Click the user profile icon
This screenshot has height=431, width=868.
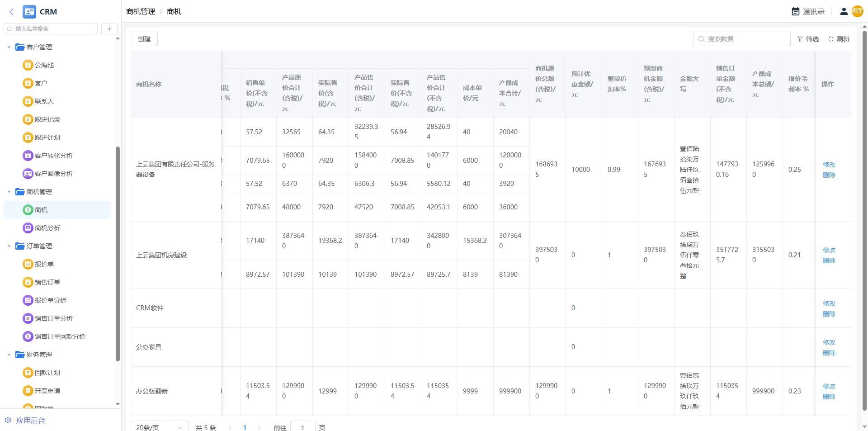coord(844,12)
